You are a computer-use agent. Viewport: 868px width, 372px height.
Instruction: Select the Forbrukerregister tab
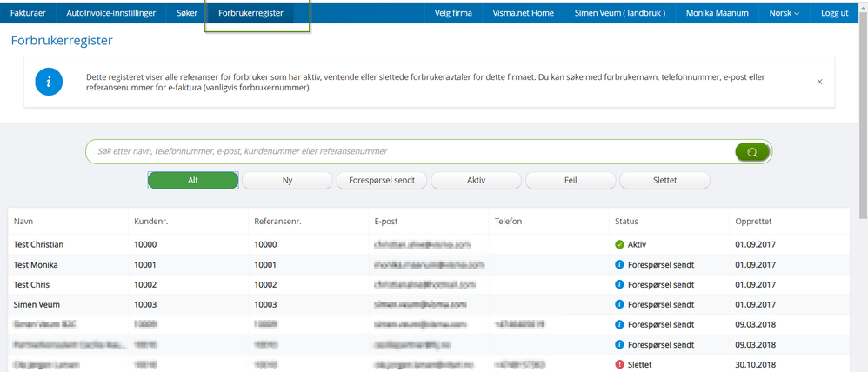pos(250,13)
